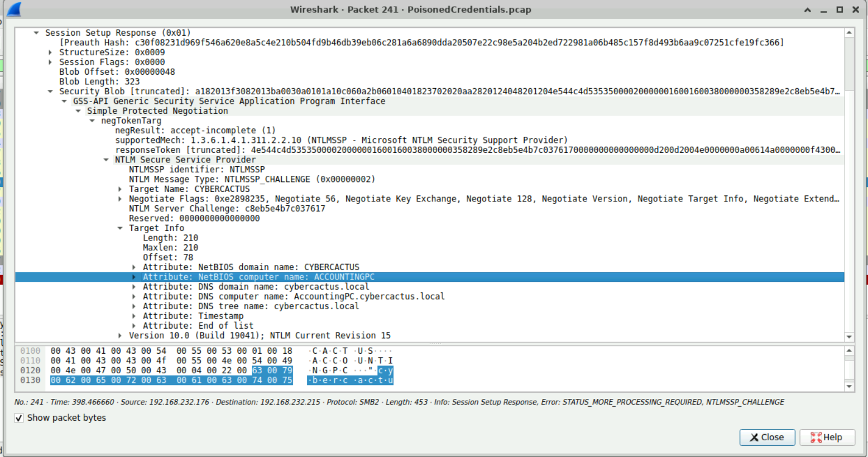The width and height of the screenshot is (868, 457).
Task: Expand DNS computer name attribute
Action: click(134, 296)
